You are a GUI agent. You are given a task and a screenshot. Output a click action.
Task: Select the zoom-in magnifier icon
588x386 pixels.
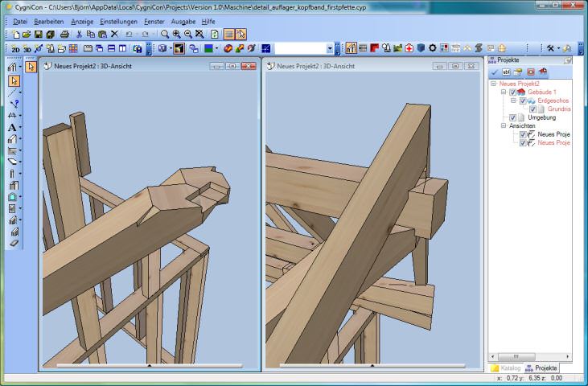click(176, 35)
